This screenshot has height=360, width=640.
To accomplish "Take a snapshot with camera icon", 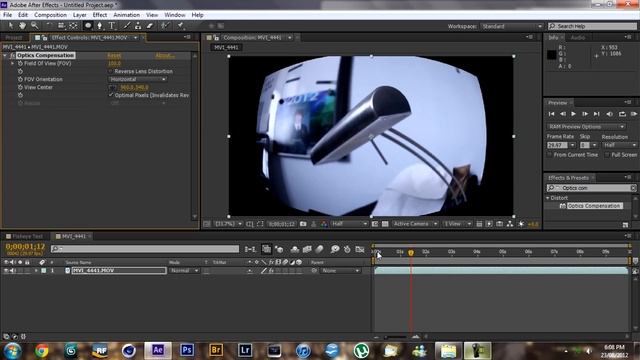I will click(303, 224).
